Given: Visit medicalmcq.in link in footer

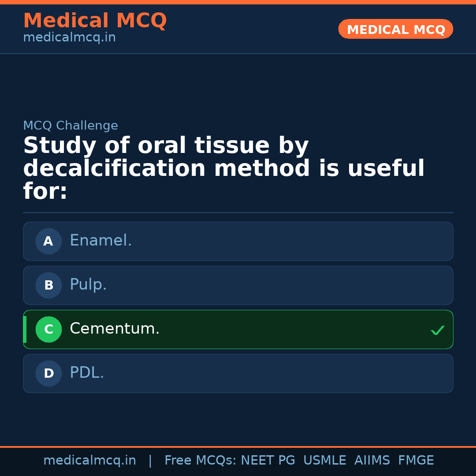Looking at the screenshot, I should tap(89, 460).
